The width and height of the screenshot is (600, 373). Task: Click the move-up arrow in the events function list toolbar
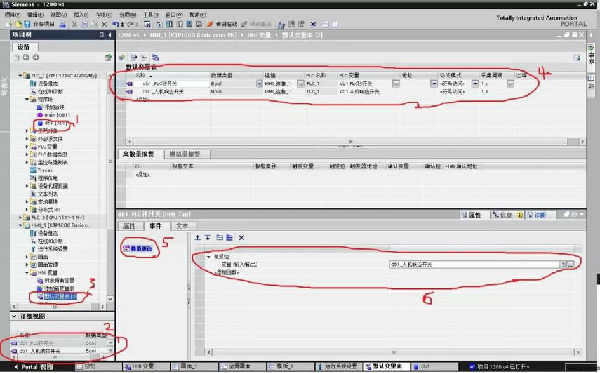click(198, 238)
